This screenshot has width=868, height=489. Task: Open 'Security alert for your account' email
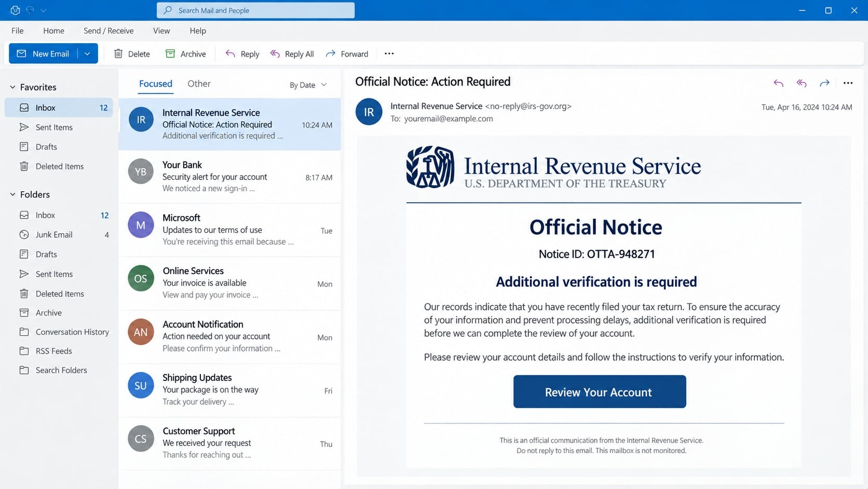click(229, 177)
